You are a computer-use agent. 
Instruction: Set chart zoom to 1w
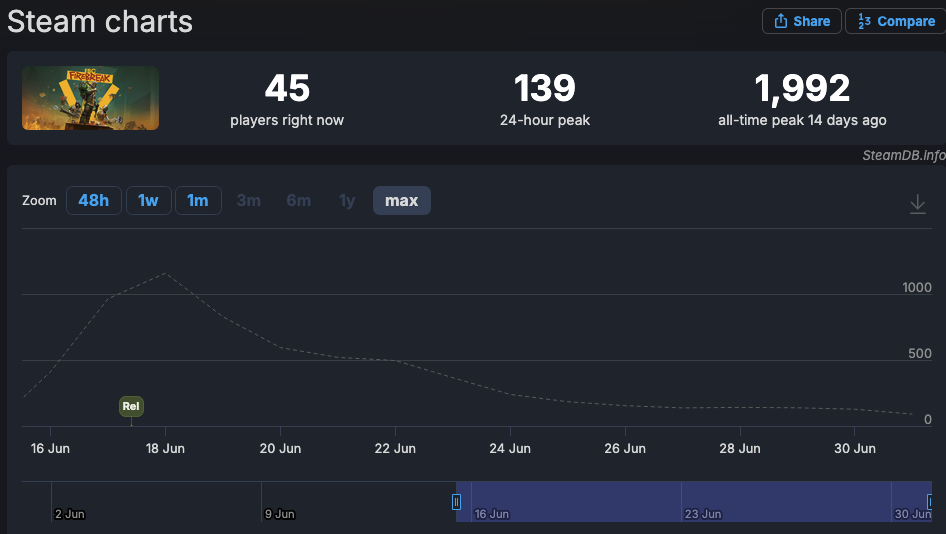[x=148, y=200]
